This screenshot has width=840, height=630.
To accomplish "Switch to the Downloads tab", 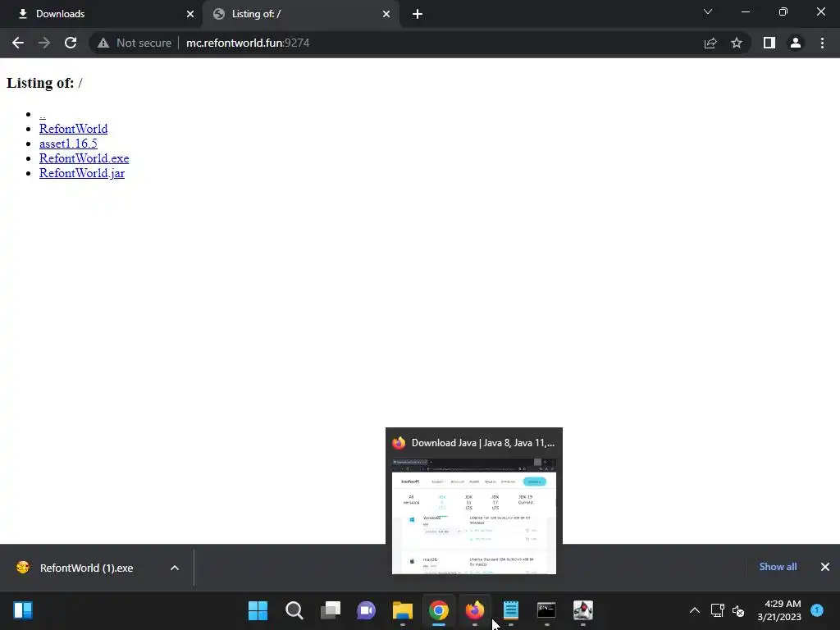I will coord(101,14).
